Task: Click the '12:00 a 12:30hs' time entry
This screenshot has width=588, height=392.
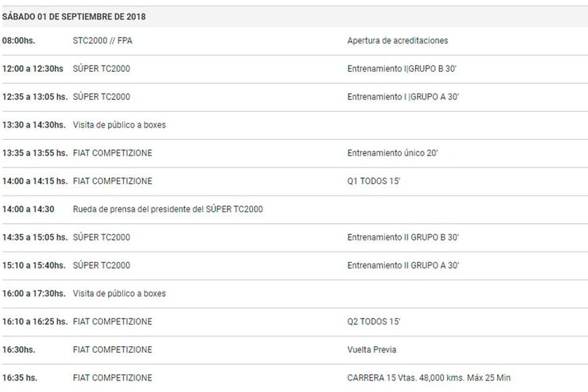Action: [x=32, y=69]
